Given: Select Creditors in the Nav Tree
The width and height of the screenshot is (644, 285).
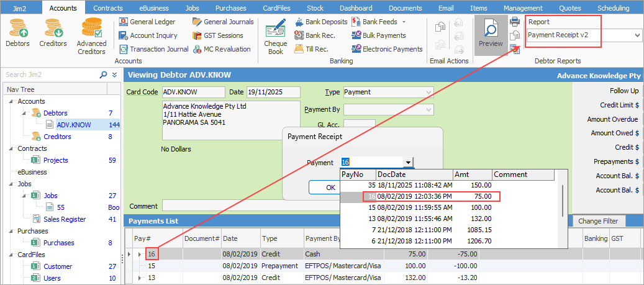Looking at the screenshot, I should click(x=58, y=137).
